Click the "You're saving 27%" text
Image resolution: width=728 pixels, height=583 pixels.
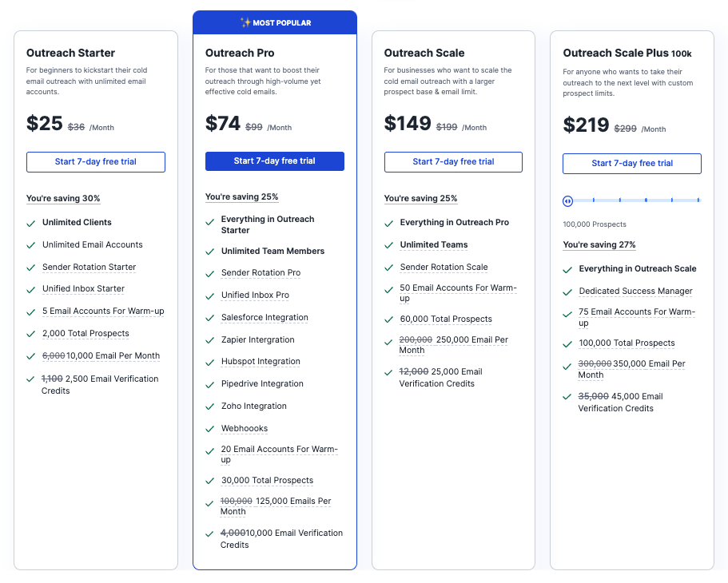[599, 245]
